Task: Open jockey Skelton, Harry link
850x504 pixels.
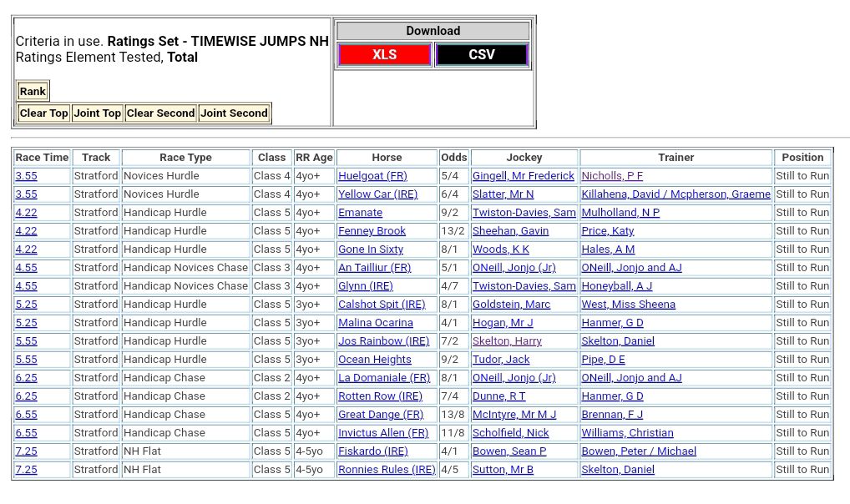Action: [x=507, y=341]
